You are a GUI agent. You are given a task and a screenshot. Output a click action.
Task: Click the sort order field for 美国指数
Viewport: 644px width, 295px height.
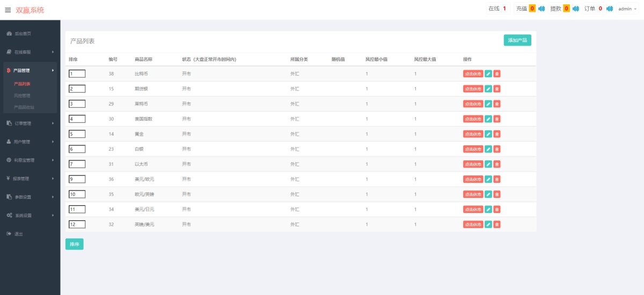click(x=77, y=119)
